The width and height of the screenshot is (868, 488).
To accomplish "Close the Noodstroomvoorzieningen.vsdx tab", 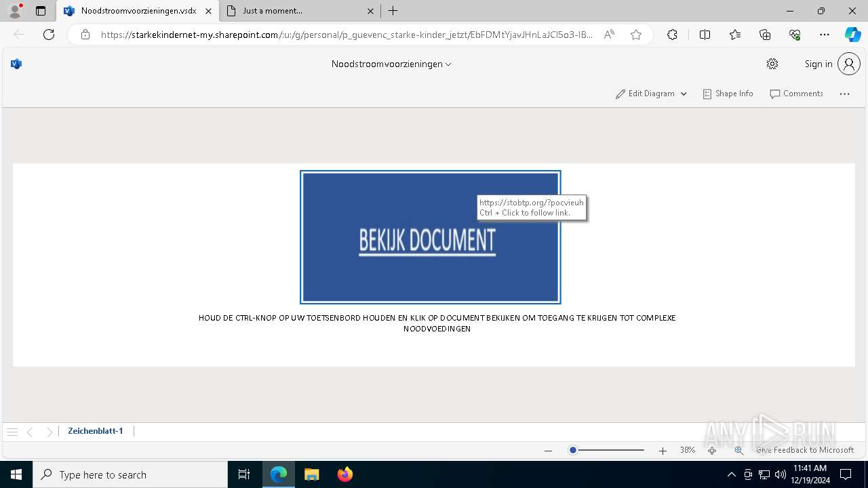I will 208,11.
